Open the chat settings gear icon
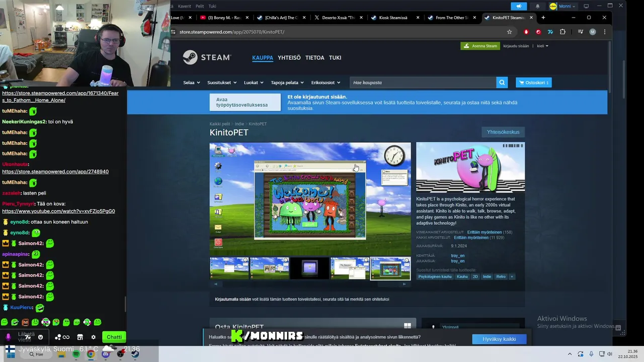Image resolution: width=644 pixels, height=362 pixels. 93,337
